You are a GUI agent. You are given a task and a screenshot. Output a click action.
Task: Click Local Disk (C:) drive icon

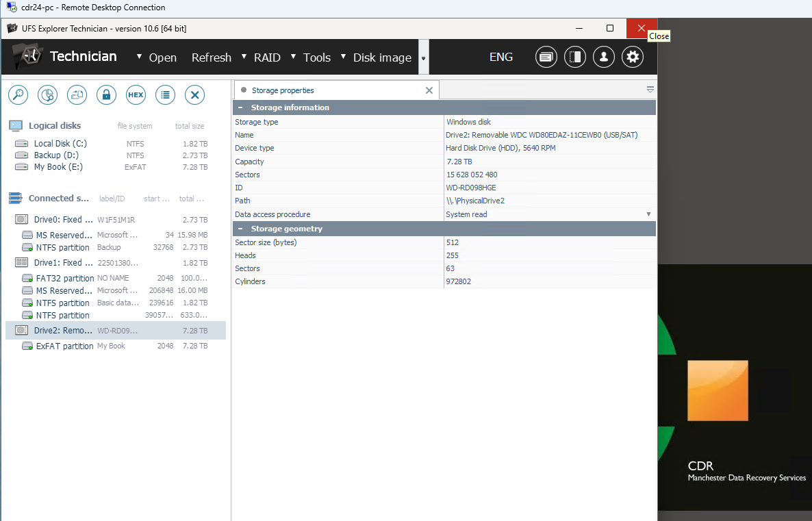(x=21, y=144)
